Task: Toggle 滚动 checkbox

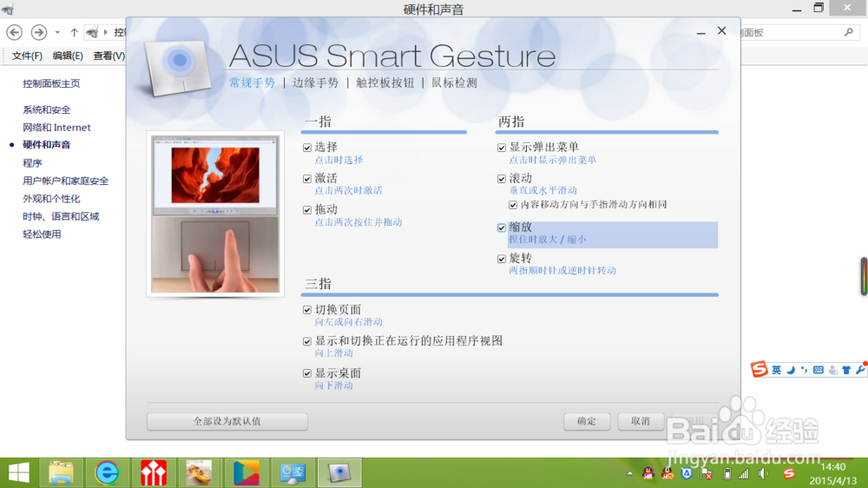Action: click(x=502, y=179)
